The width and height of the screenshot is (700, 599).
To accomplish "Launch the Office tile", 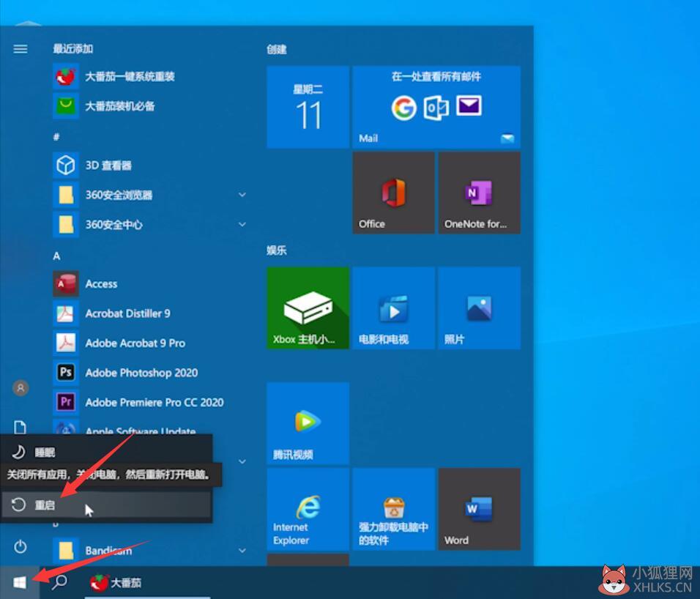I will pyautogui.click(x=393, y=193).
